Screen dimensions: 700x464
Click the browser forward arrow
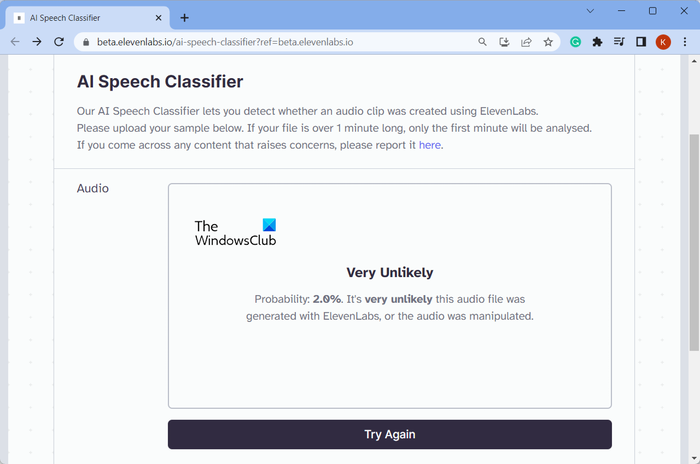click(x=37, y=42)
